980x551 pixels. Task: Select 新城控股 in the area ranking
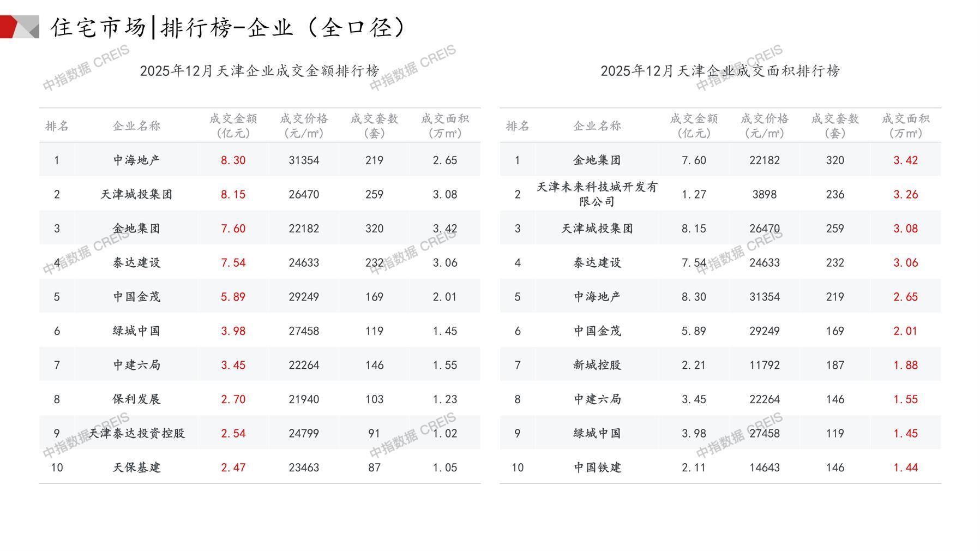597,365
